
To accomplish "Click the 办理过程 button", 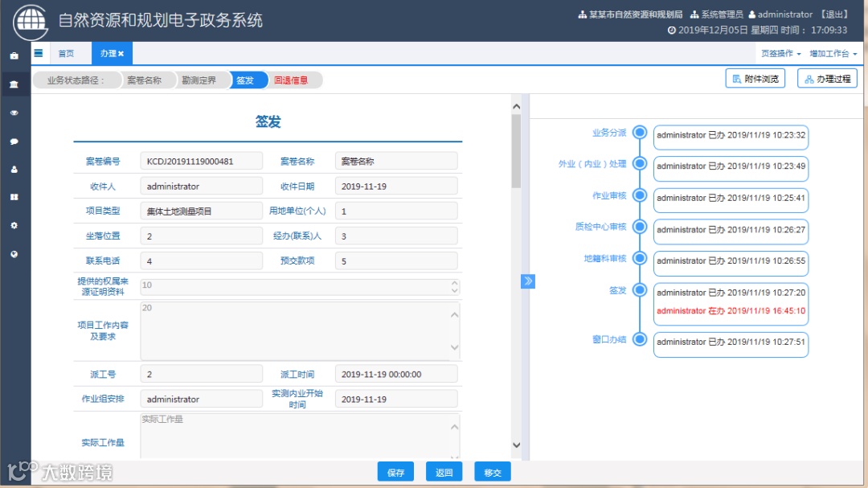I will click(827, 79).
